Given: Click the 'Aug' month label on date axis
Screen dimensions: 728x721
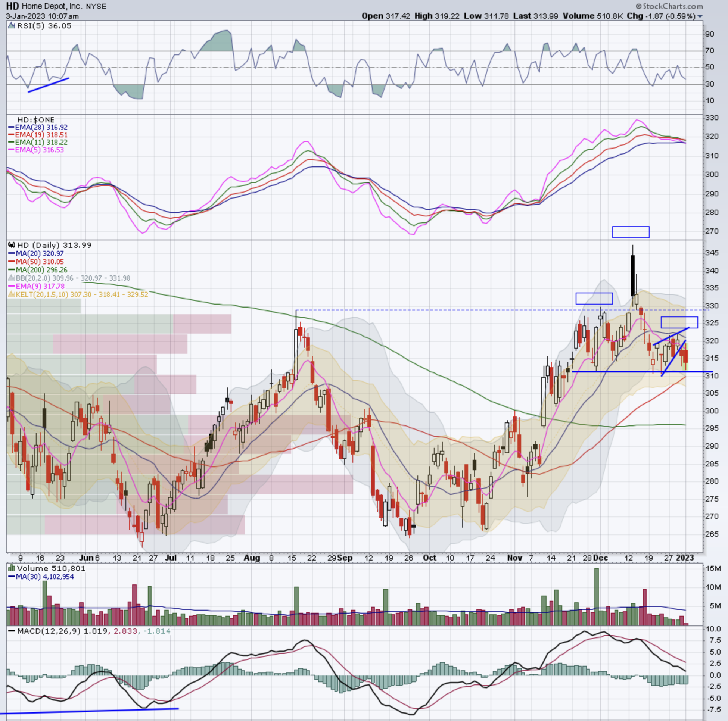Looking at the screenshot, I should [x=252, y=558].
